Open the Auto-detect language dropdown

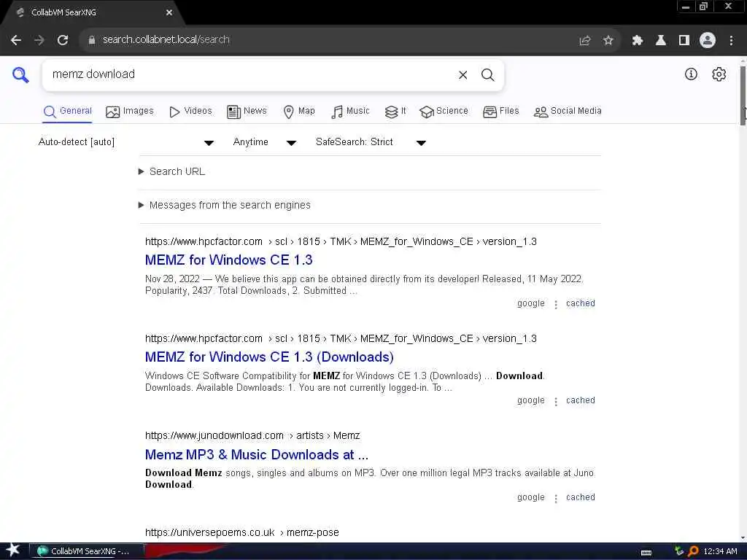click(x=125, y=142)
